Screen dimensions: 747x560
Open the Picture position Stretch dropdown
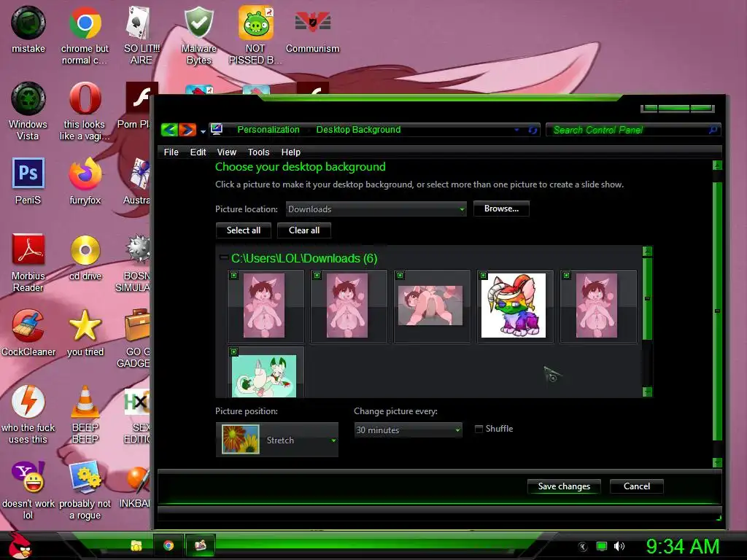277,440
